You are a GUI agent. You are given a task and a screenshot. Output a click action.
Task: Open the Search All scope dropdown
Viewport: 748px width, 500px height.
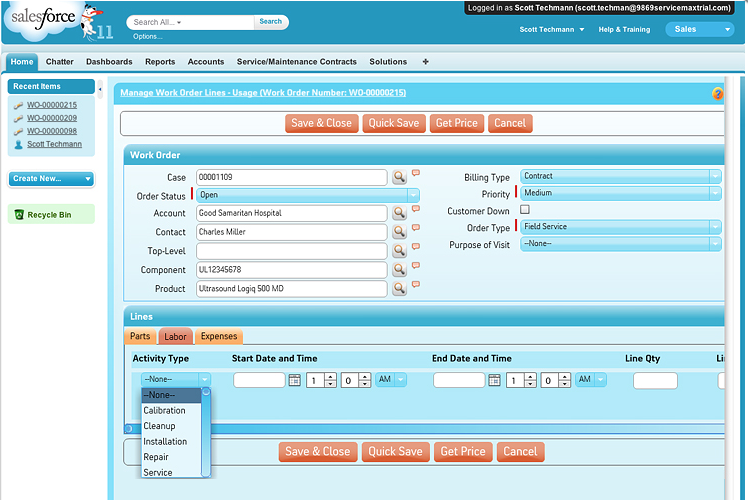point(157,22)
